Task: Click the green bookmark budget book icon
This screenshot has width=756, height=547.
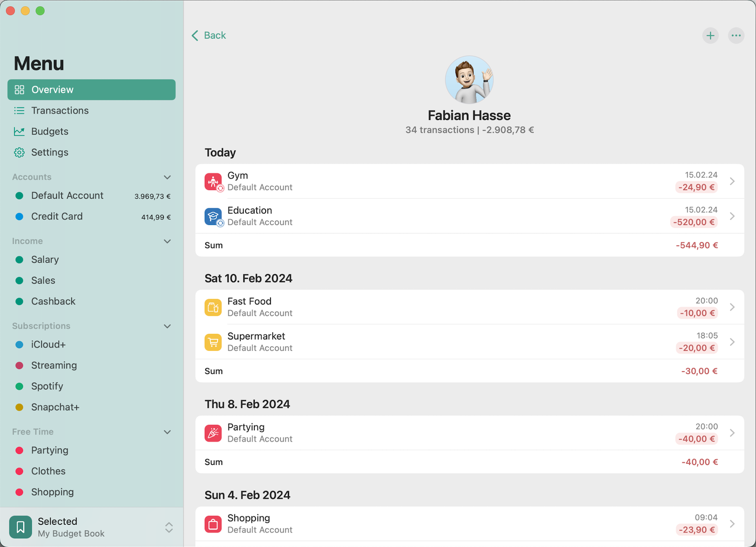Action: click(x=21, y=527)
